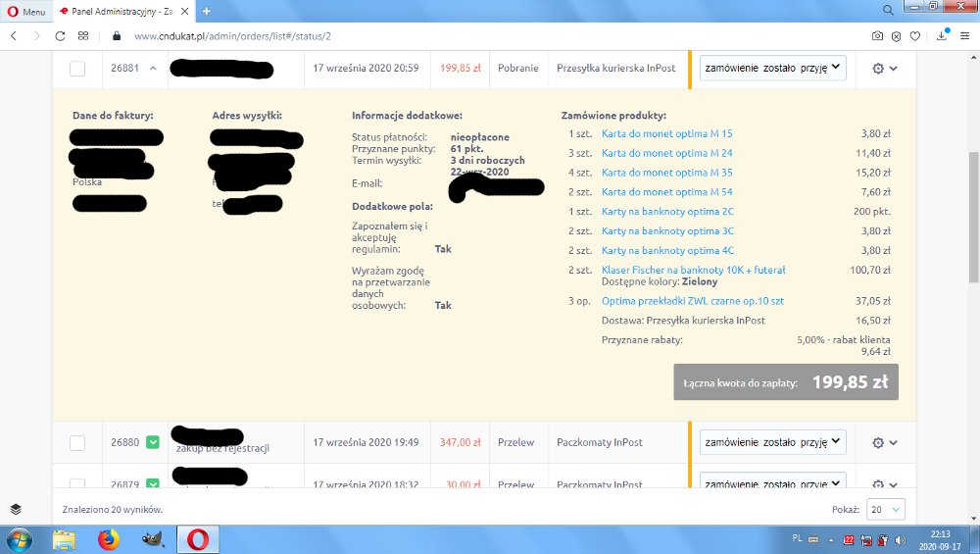
Task: Click green check icon of order 26879
Action: (x=153, y=482)
